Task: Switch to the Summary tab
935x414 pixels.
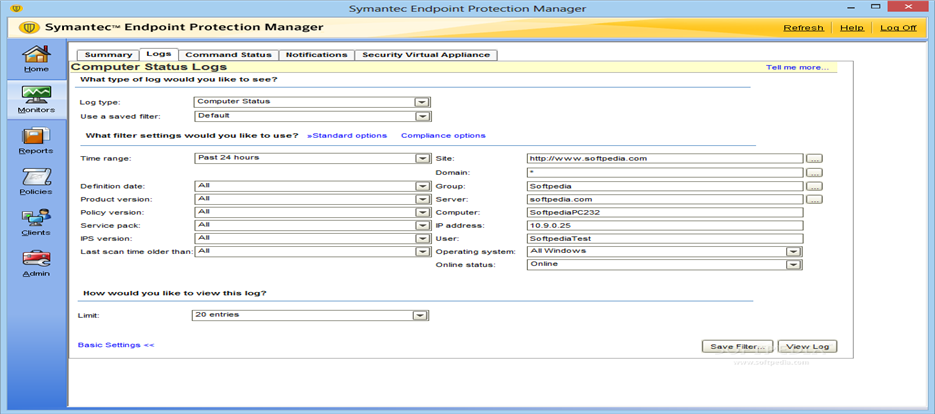Action: [108, 55]
